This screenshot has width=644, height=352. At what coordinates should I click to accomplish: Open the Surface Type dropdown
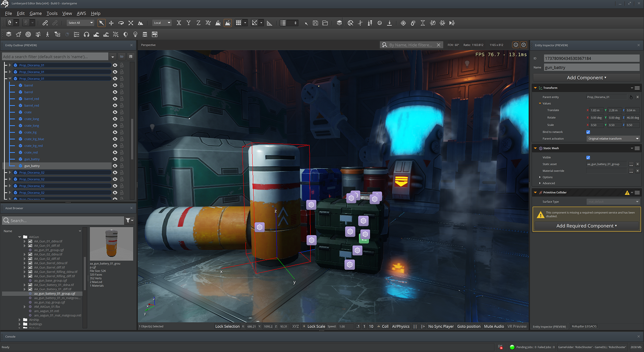pos(613,201)
